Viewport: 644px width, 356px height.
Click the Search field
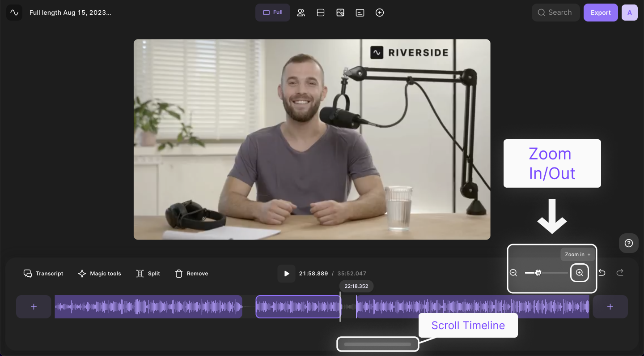click(x=556, y=13)
